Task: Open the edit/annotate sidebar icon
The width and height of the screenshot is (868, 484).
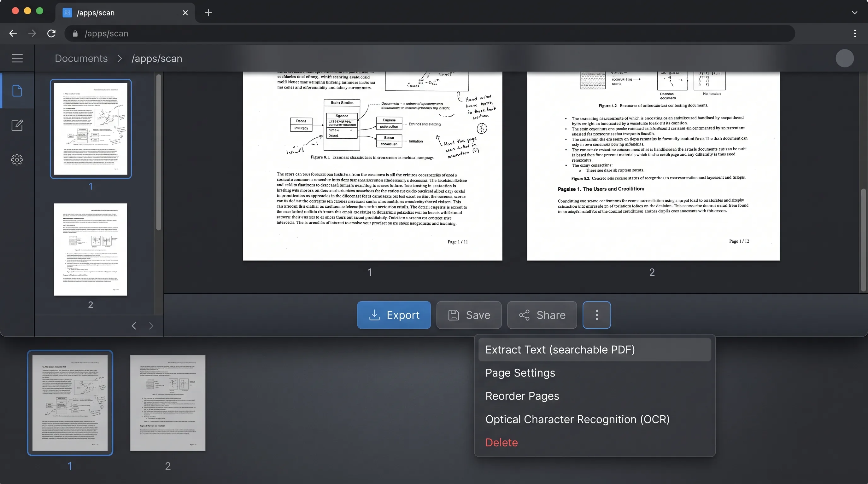Action: point(17,125)
